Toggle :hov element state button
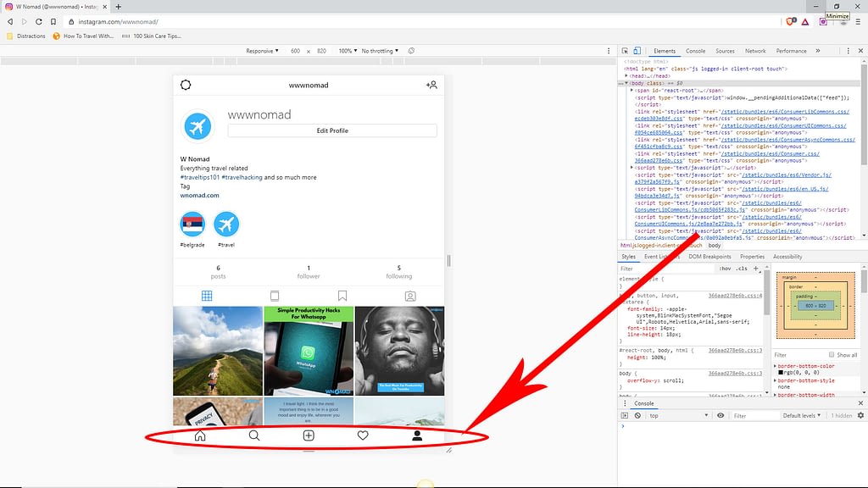The image size is (868, 488). coord(726,269)
